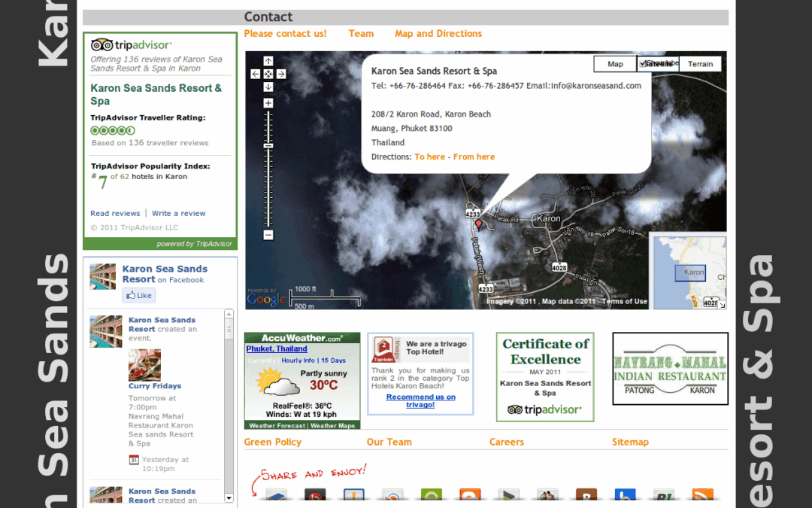The width and height of the screenshot is (812, 508).
Task: Open the Sitemap footer link
Action: point(630,443)
